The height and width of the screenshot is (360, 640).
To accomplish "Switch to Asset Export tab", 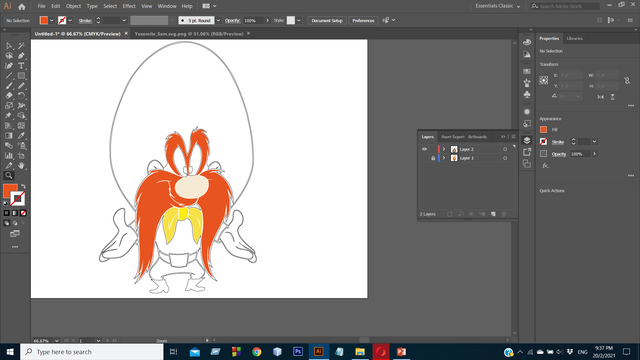I will [x=453, y=137].
